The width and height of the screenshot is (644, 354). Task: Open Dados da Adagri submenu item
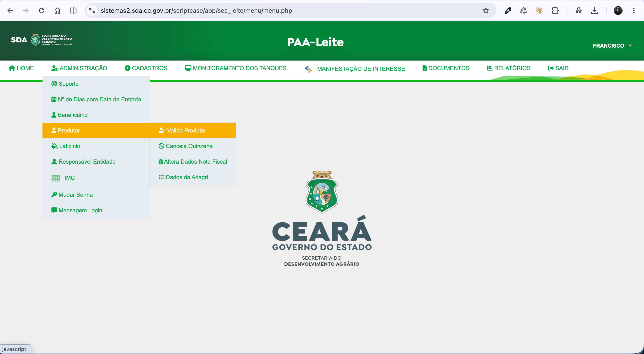193,177
